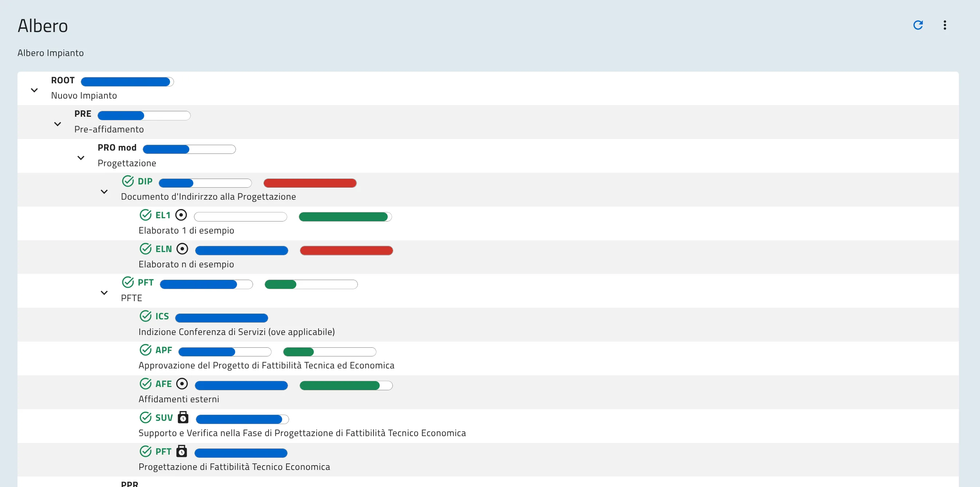Open the three-dot more options menu
This screenshot has width=980, height=487.
945,25
